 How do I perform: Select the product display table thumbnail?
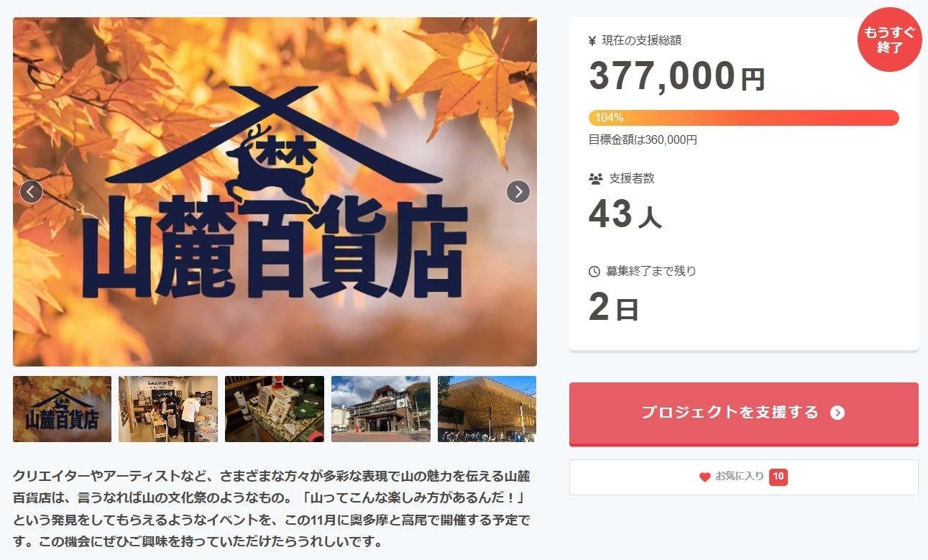[275, 409]
